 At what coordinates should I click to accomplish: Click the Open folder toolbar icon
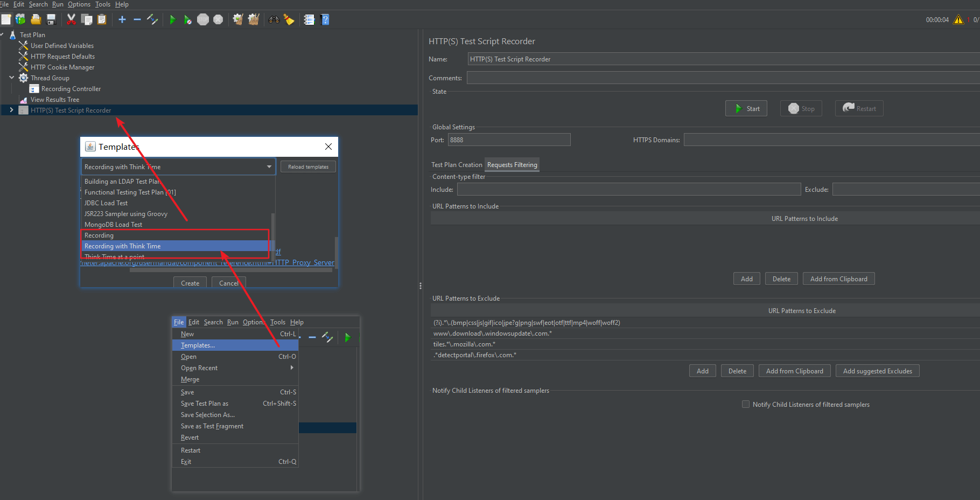tap(36, 19)
